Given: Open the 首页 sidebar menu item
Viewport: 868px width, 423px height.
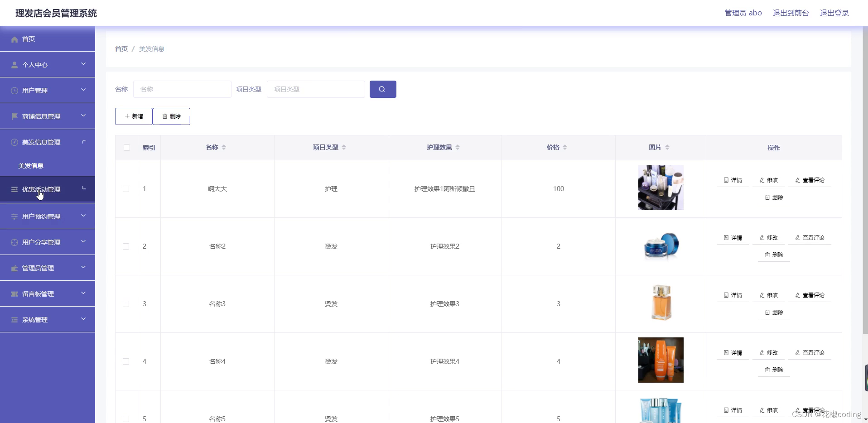Looking at the screenshot, I should coord(48,39).
